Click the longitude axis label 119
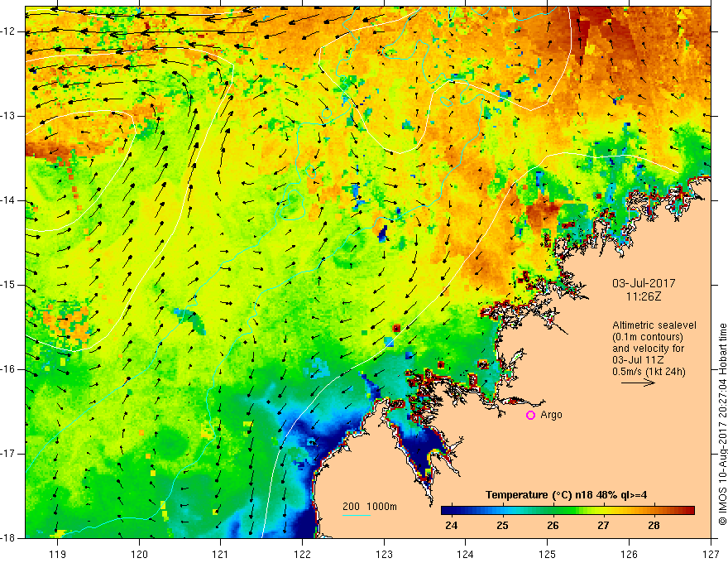The height and width of the screenshot is (563, 728). 58,554
